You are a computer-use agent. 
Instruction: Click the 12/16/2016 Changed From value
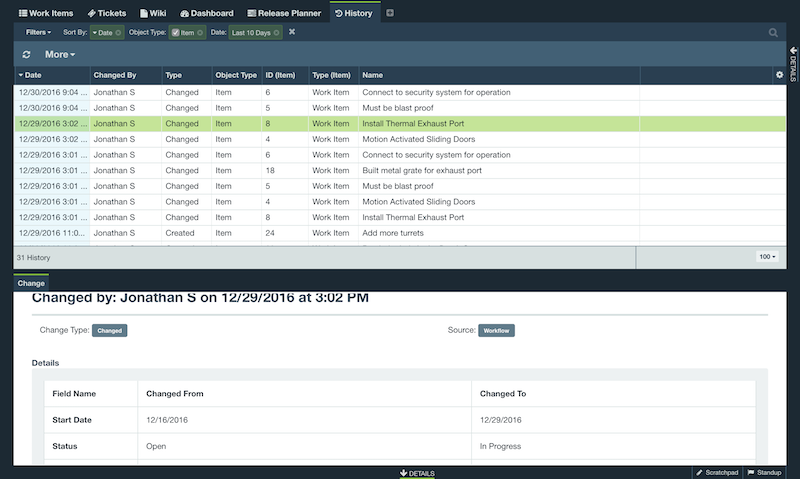(x=167, y=420)
